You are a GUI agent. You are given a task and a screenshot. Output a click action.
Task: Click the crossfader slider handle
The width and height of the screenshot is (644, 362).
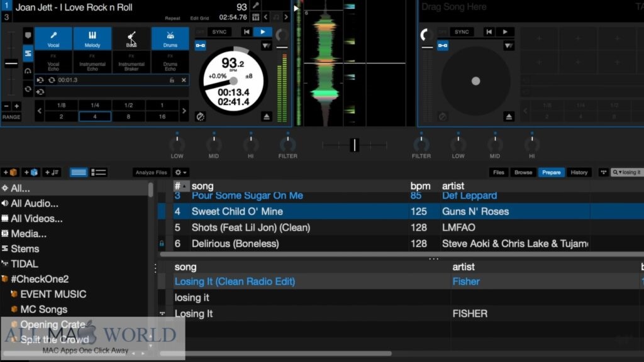point(355,145)
